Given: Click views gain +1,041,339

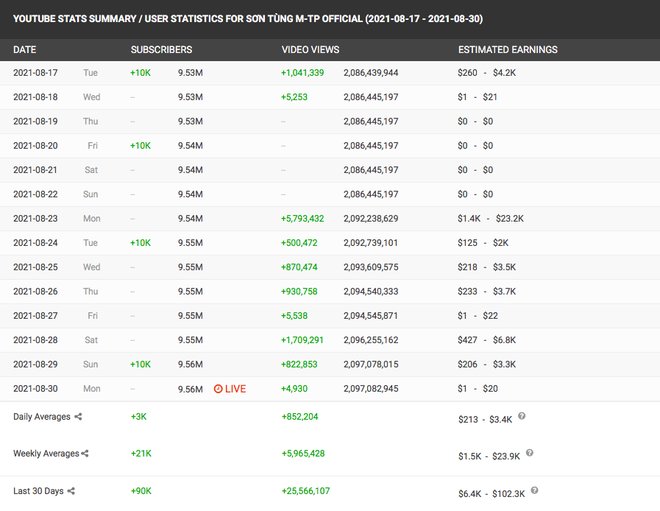Looking at the screenshot, I should [303, 73].
